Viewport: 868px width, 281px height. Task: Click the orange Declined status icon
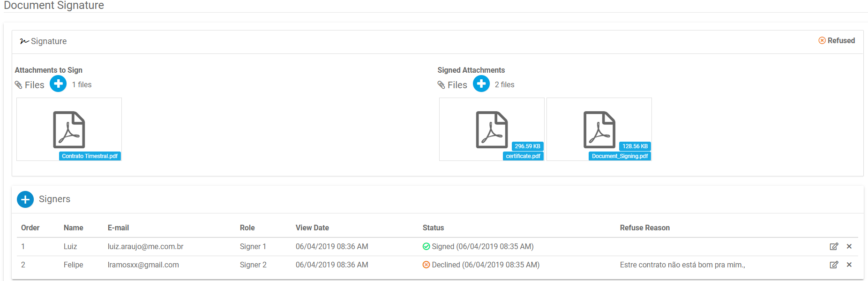pos(426,265)
